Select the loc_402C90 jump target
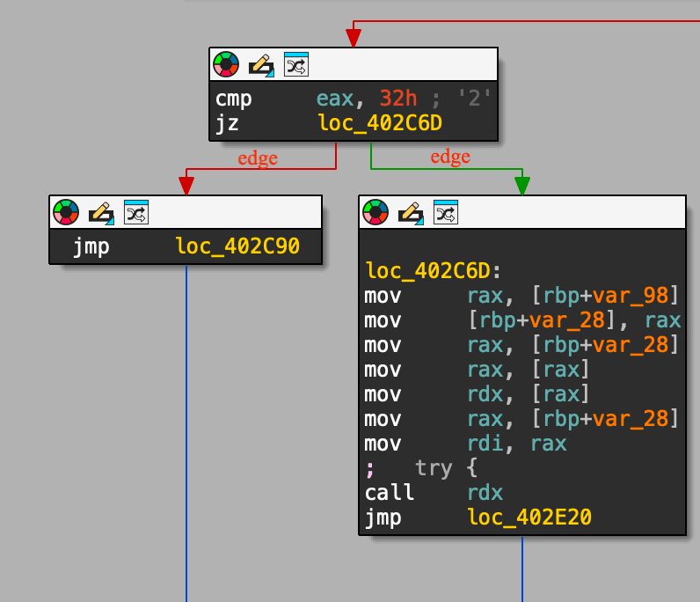The height and width of the screenshot is (602, 700). point(237,246)
